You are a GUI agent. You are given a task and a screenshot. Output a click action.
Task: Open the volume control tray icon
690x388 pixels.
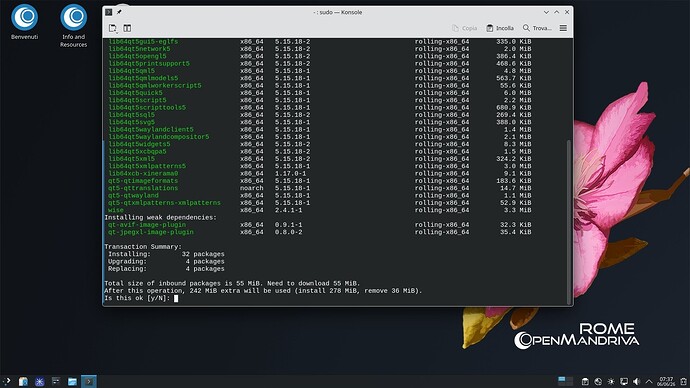tap(636, 381)
